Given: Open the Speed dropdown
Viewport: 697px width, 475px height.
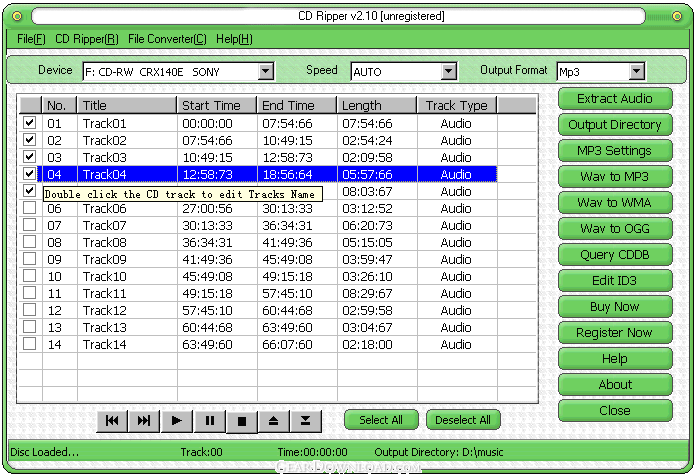Looking at the screenshot, I should [449, 71].
